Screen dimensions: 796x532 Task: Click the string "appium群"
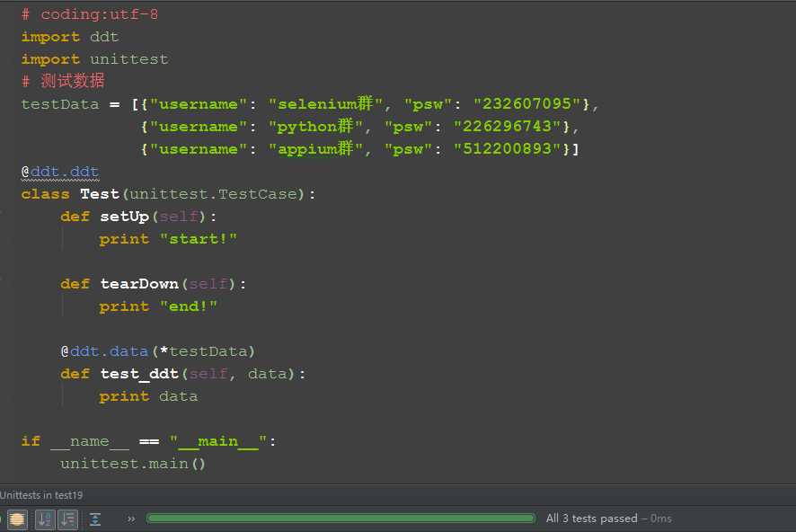[315, 149]
